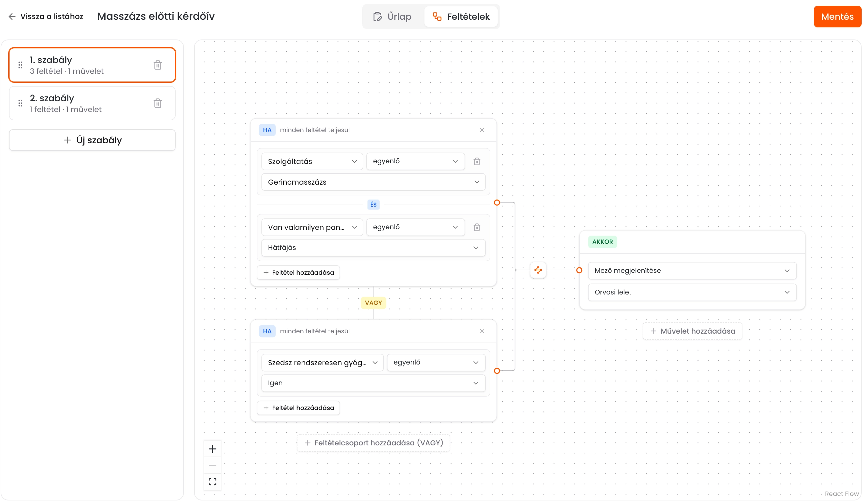Open the Szedsz rendszeresen gyóg... dropdown
The height and width of the screenshot is (503, 868).
pos(322,362)
